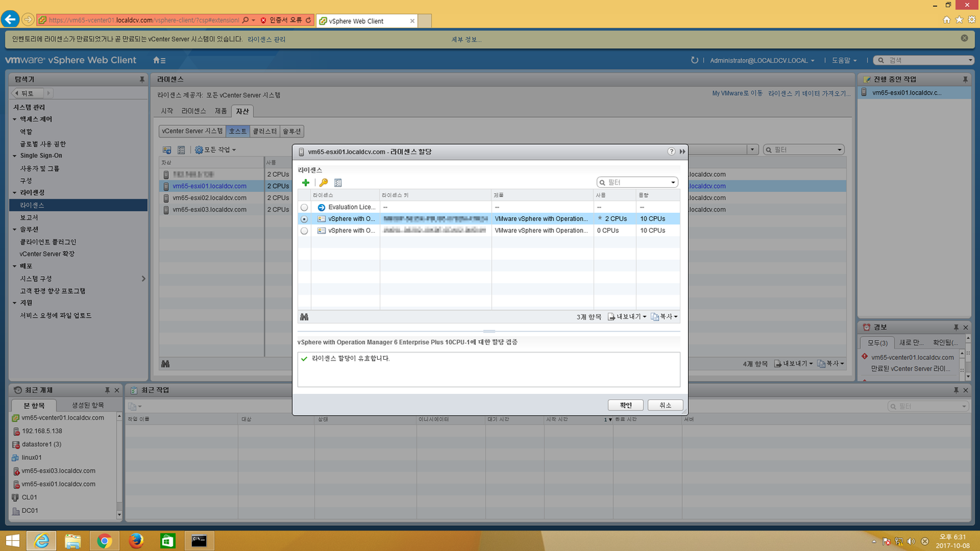Collapse the 액세스 제어 tree section
Image resolution: width=980 pixels, height=551 pixels.
(15, 120)
